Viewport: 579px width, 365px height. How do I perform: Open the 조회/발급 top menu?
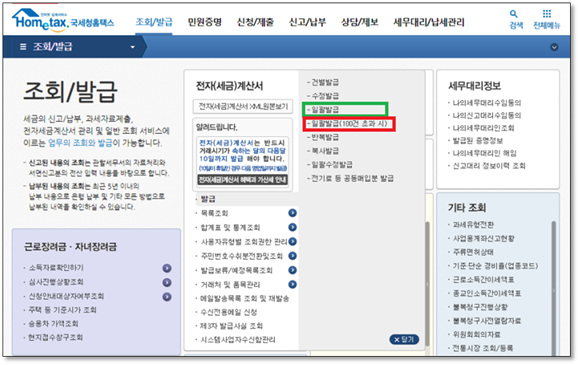(x=154, y=22)
